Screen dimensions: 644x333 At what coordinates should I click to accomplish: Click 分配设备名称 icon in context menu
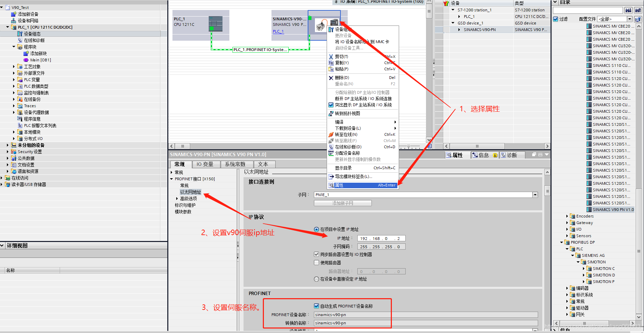click(x=331, y=153)
